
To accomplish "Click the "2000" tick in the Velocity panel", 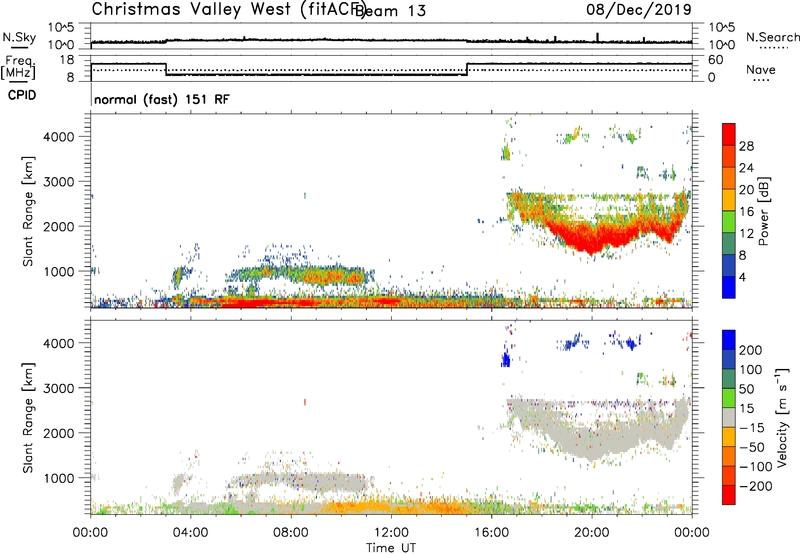I will tap(59, 433).
